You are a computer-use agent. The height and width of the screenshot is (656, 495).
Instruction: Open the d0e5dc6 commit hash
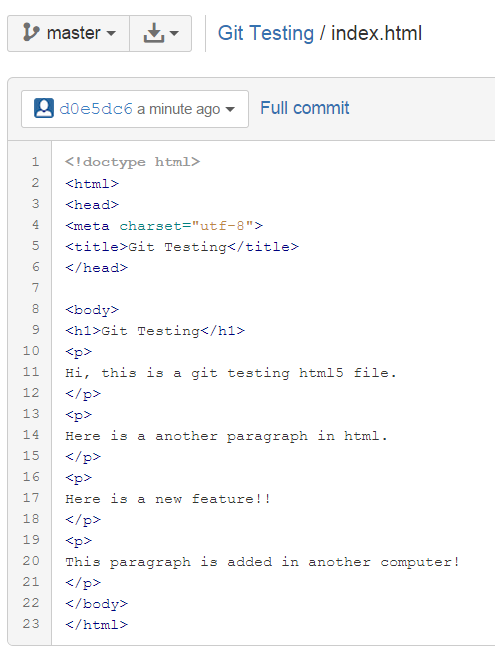96,109
